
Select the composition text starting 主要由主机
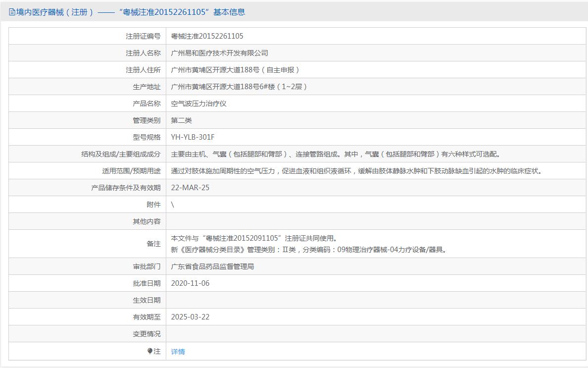pos(336,154)
